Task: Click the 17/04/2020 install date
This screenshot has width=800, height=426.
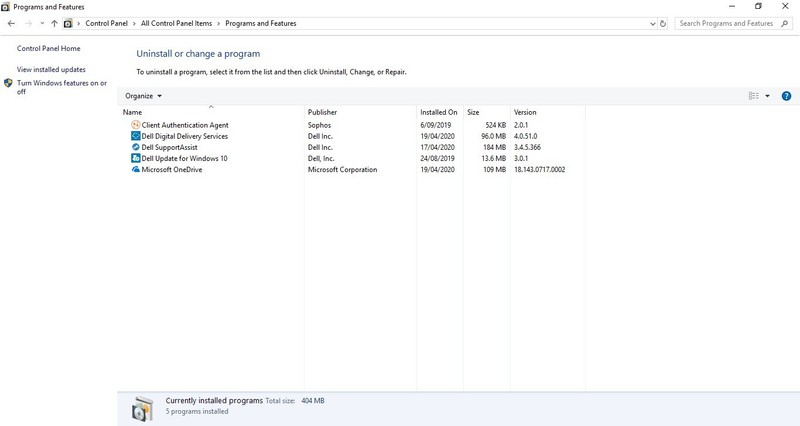Action: point(437,147)
